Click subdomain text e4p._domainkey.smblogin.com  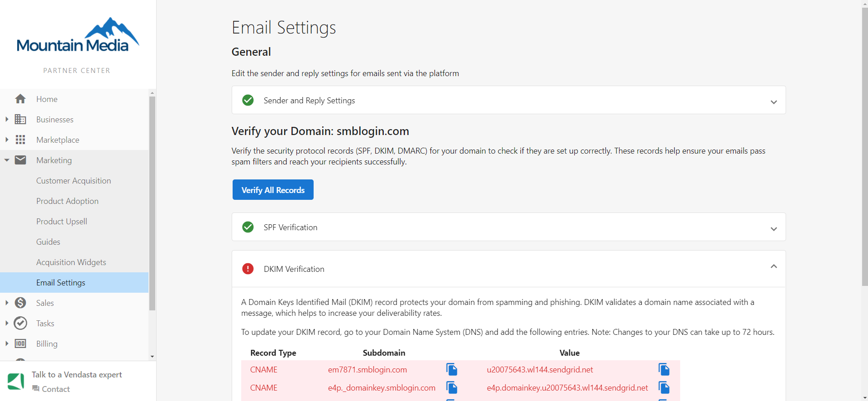click(x=382, y=387)
